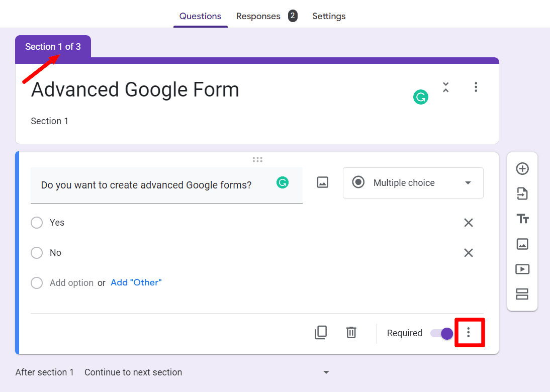
Task: Add title and description from sidebar
Action: (x=523, y=219)
